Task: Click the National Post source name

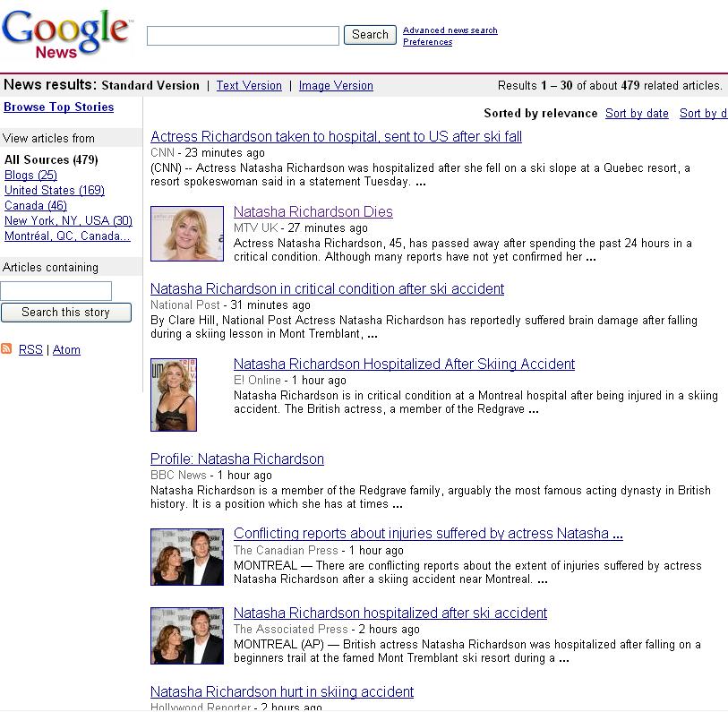Action: pyautogui.click(x=184, y=305)
